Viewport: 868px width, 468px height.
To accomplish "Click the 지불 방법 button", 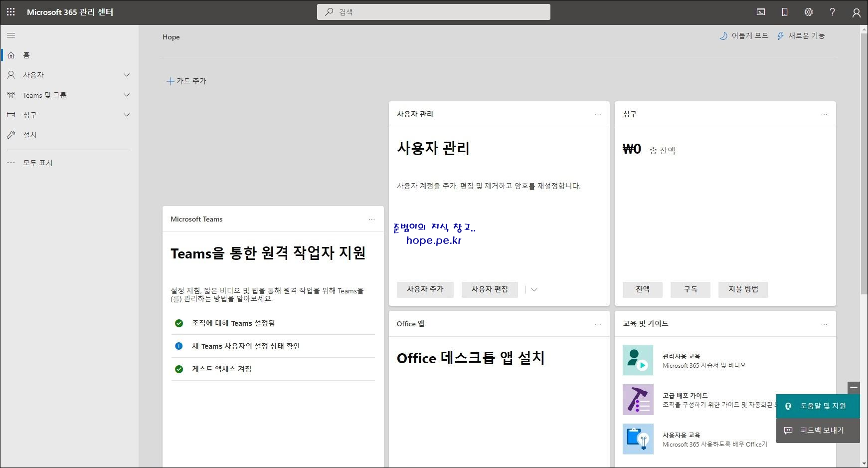I will pyautogui.click(x=743, y=289).
